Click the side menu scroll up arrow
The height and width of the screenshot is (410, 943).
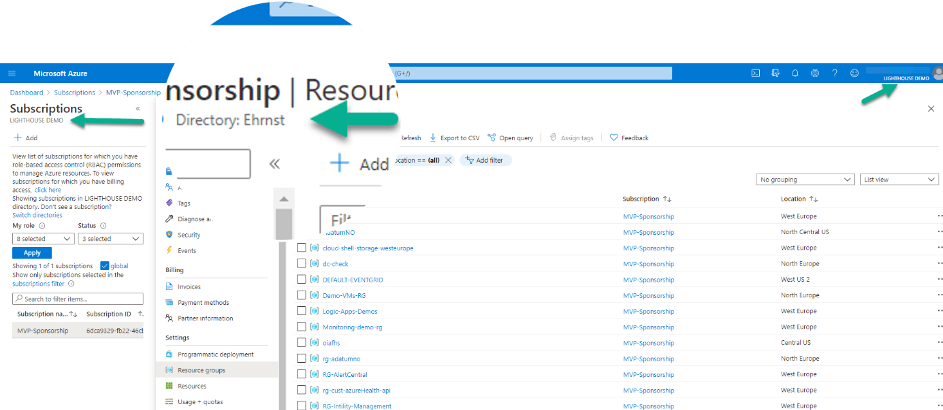click(x=284, y=198)
